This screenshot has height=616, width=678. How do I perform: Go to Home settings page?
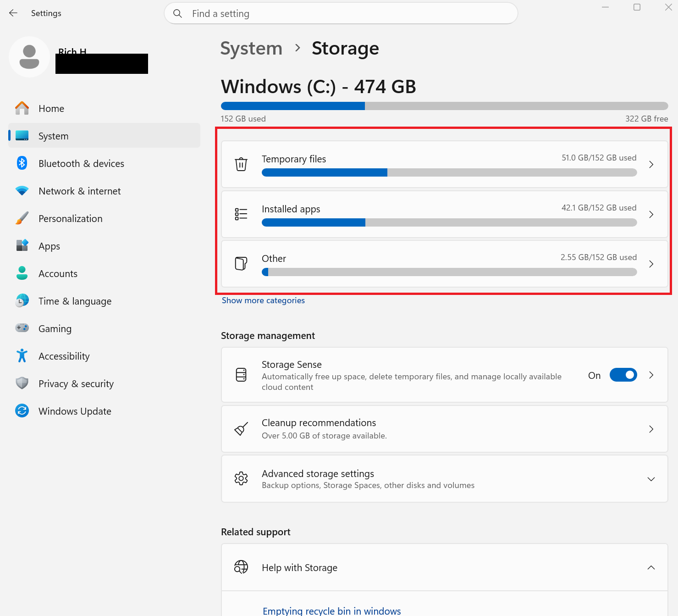(x=104, y=108)
